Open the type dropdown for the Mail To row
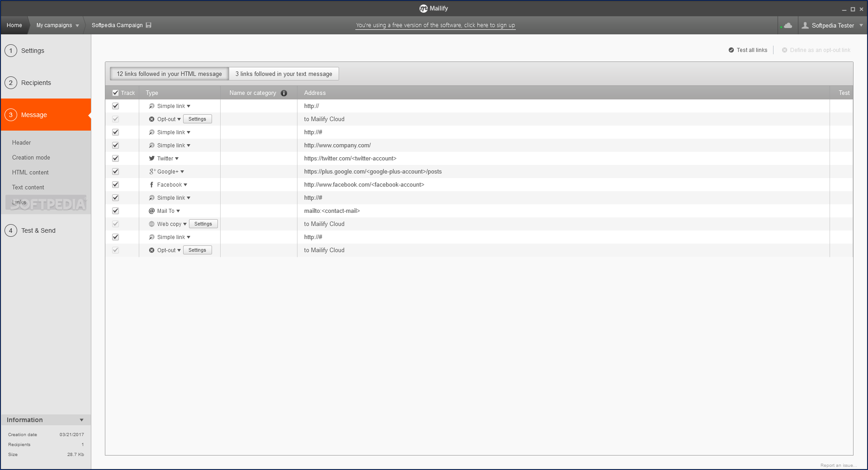The image size is (868, 470). [178, 211]
